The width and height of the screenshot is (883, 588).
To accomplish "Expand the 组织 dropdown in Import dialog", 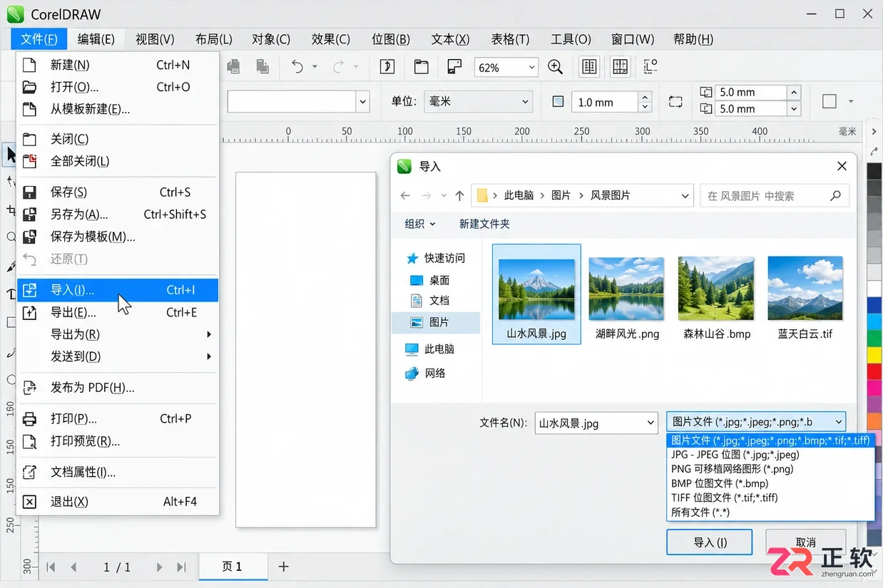I will [x=420, y=224].
